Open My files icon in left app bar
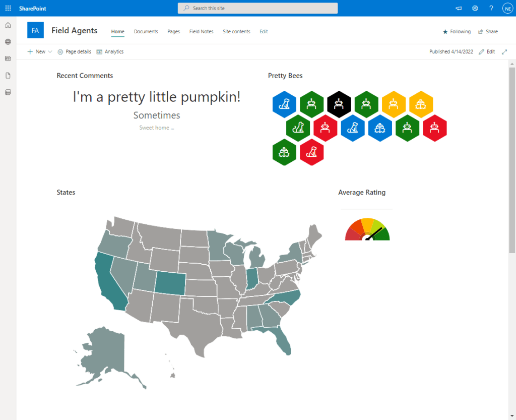 tap(8, 76)
